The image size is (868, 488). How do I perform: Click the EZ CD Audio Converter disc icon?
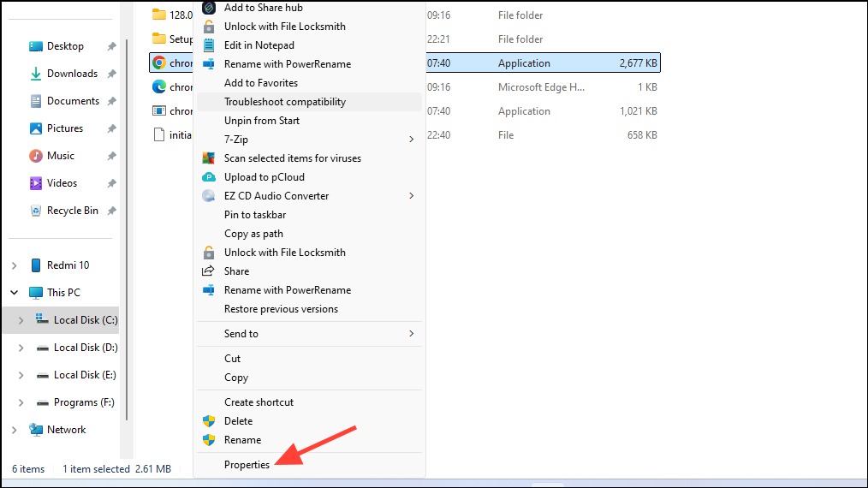click(x=208, y=196)
